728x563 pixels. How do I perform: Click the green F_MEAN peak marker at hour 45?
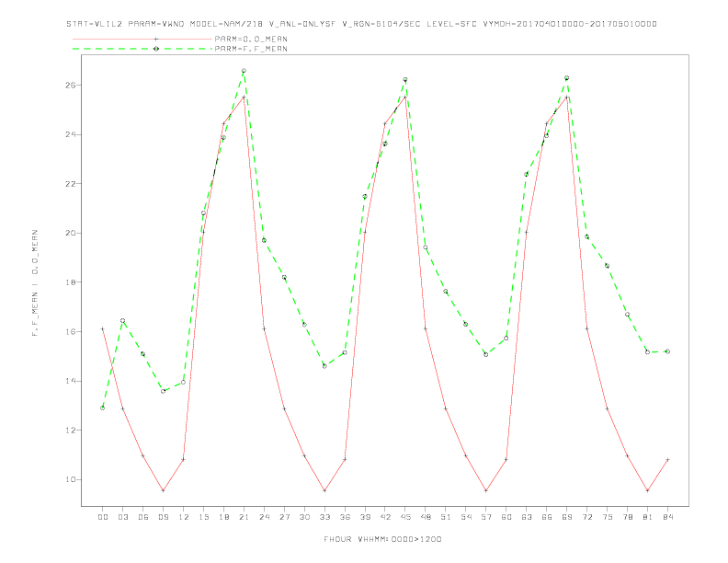[405, 79]
